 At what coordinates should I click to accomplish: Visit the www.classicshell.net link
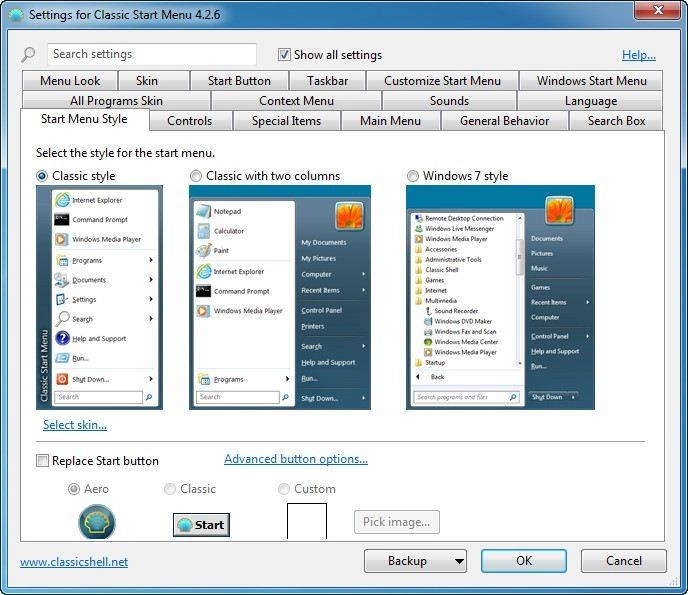click(x=74, y=562)
